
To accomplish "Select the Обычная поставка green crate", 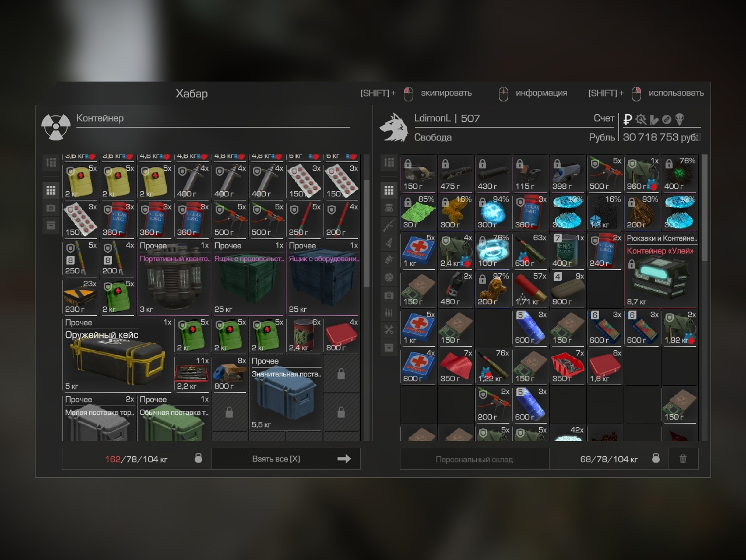I will click(174, 417).
